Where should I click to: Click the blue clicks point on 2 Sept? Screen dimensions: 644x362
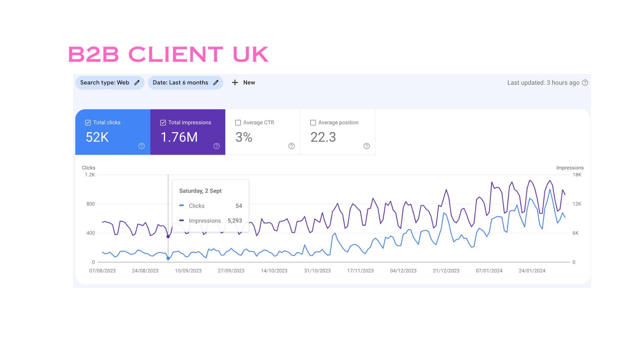click(x=168, y=258)
